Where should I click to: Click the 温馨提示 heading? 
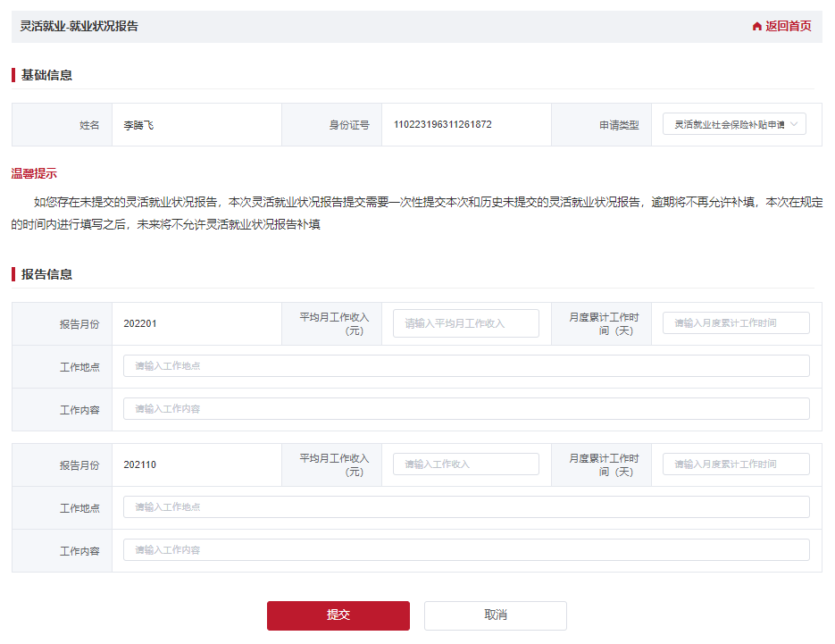pyautogui.click(x=34, y=173)
